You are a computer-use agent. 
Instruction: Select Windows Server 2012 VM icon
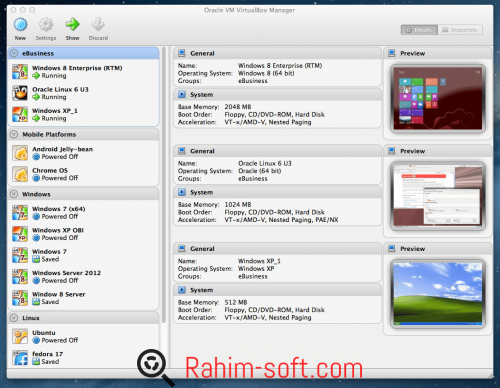coord(20,277)
